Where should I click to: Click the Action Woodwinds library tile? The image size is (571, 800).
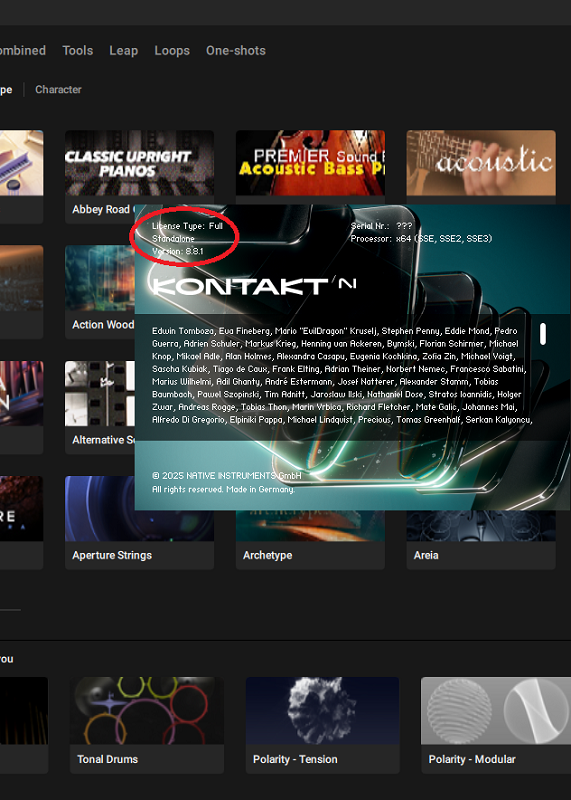pyautogui.click(x=100, y=292)
